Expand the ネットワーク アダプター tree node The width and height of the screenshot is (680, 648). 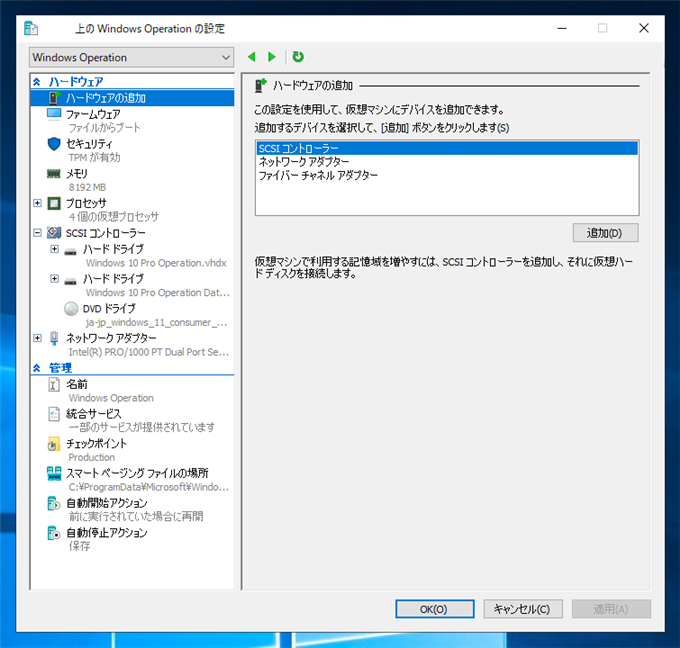click(37, 338)
